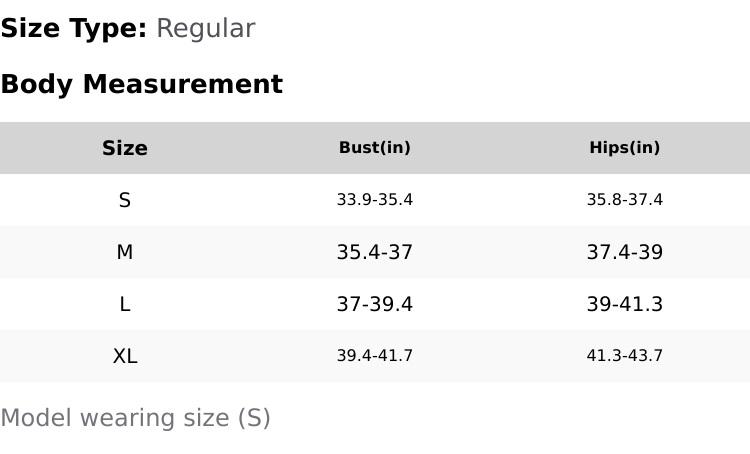This screenshot has height=454, width=750.
Task: Select the S size row label
Action: click(x=125, y=200)
